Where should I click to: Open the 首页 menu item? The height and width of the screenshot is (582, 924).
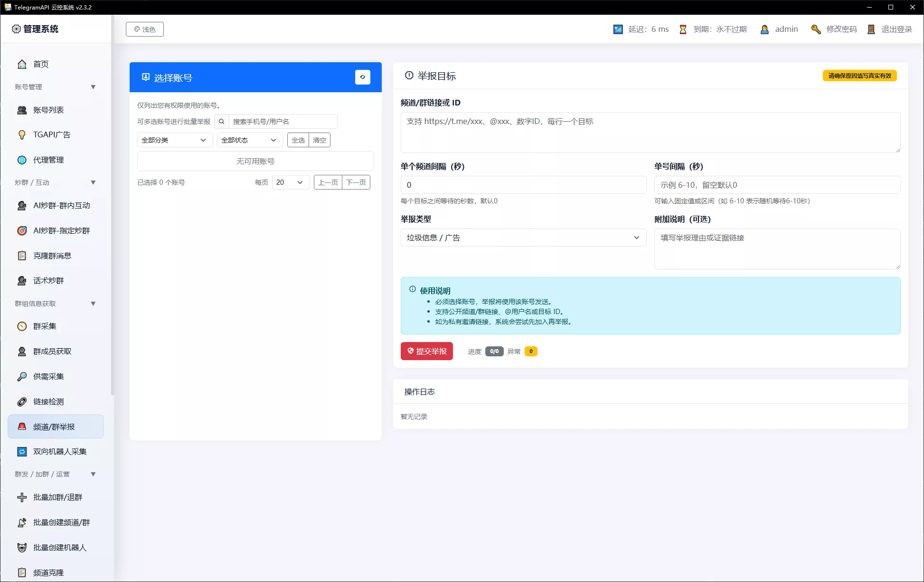point(56,64)
